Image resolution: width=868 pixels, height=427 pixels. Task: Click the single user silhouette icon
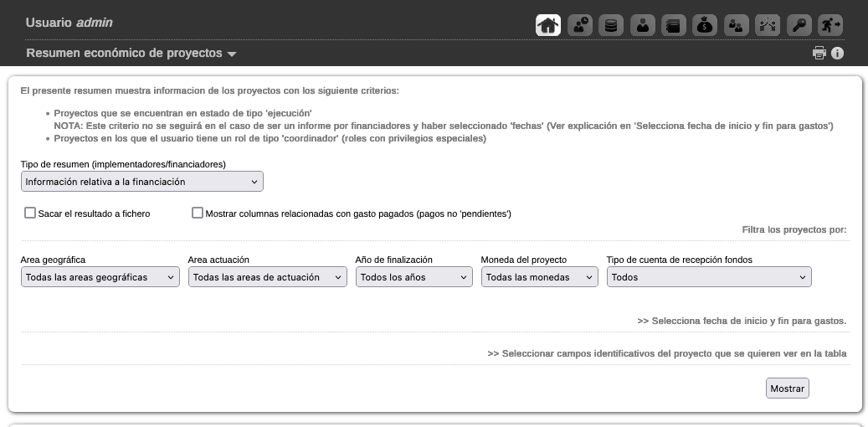[x=643, y=25]
